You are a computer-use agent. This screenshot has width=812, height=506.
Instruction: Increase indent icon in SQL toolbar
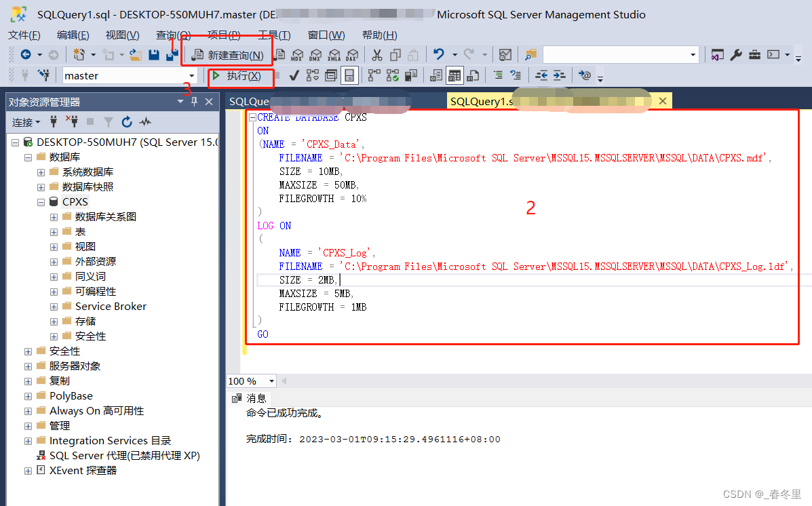click(559, 75)
